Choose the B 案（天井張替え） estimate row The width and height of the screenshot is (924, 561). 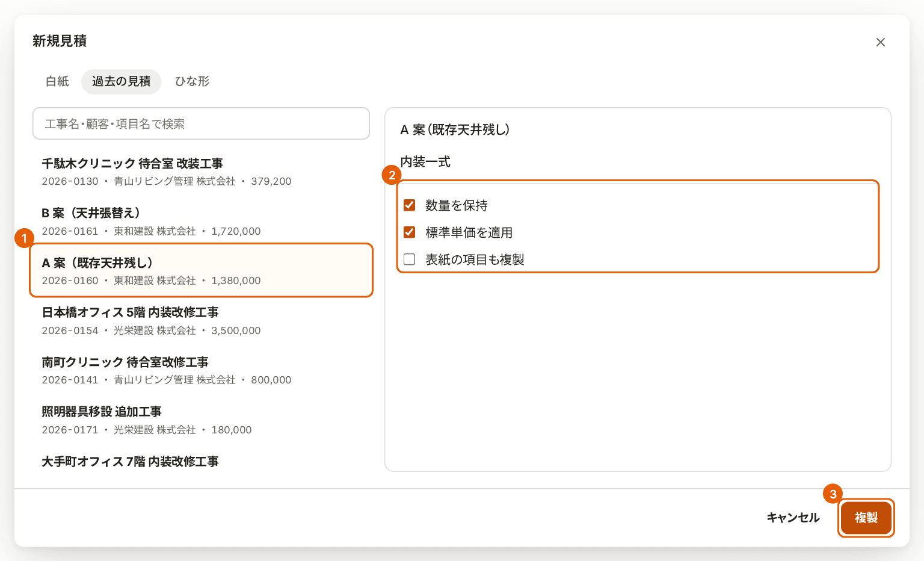201,222
